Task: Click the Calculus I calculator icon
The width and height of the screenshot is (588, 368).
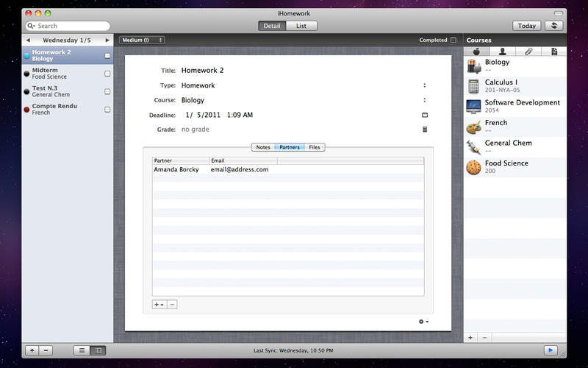Action: pos(473,86)
